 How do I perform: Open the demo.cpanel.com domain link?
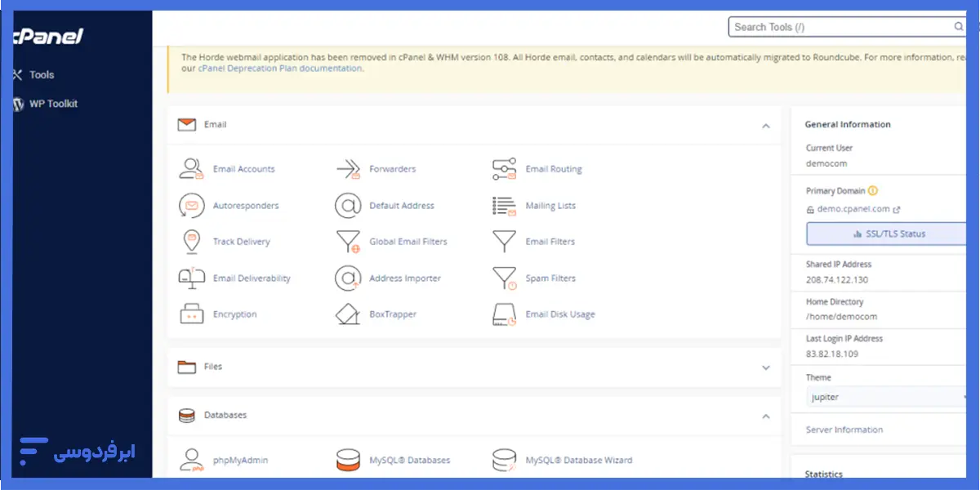853,209
